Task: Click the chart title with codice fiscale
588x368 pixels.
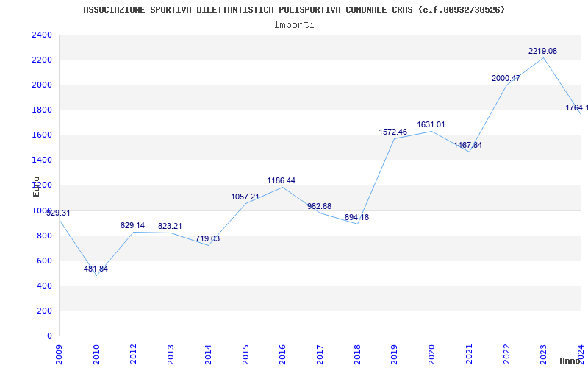Action: click(x=294, y=10)
